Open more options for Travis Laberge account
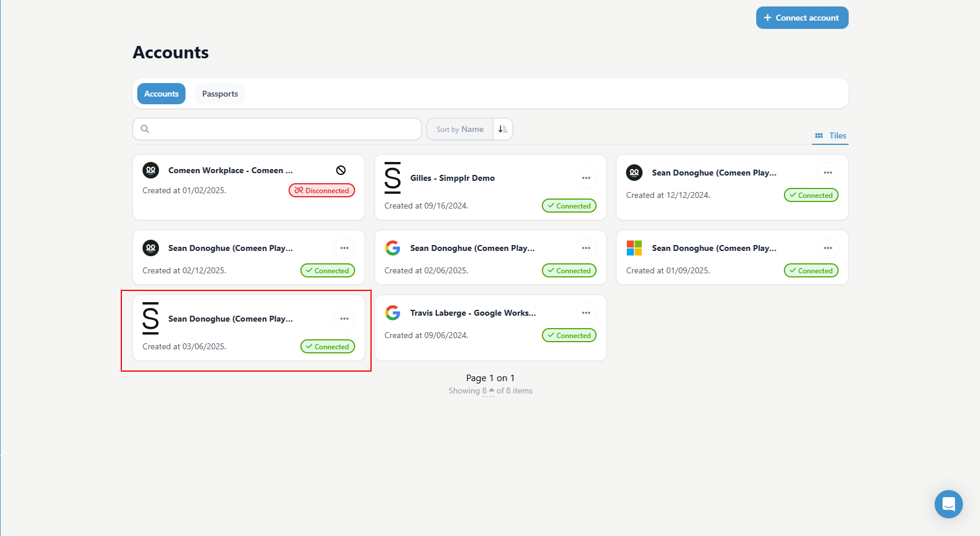980x536 pixels. [586, 313]
